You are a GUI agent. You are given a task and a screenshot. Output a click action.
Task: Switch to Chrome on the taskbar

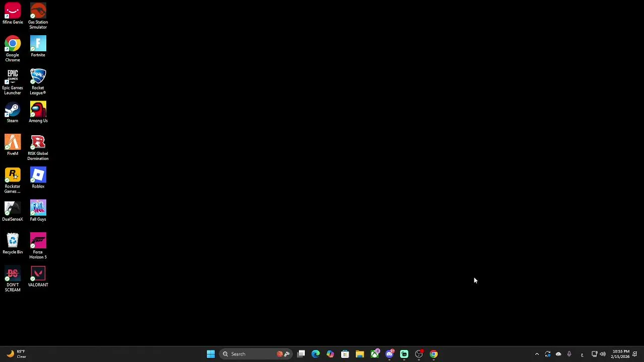[434, 354]
